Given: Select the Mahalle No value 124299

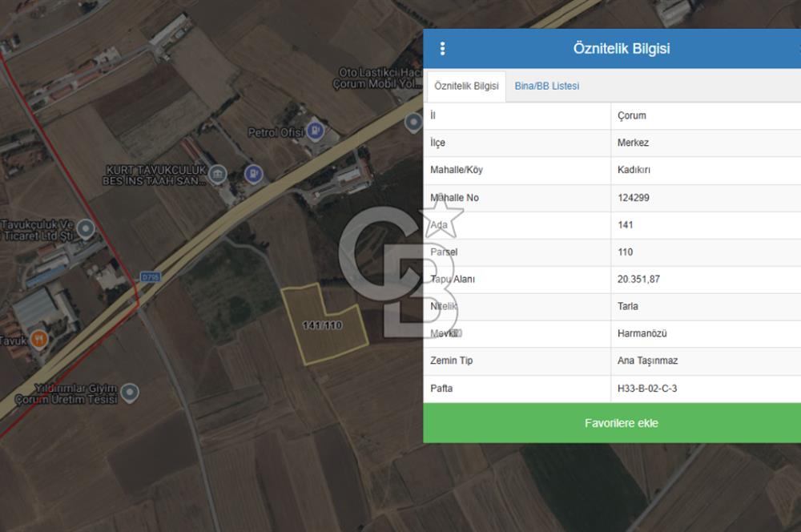Looking at the screenshot, I should (x=634, y=198).
